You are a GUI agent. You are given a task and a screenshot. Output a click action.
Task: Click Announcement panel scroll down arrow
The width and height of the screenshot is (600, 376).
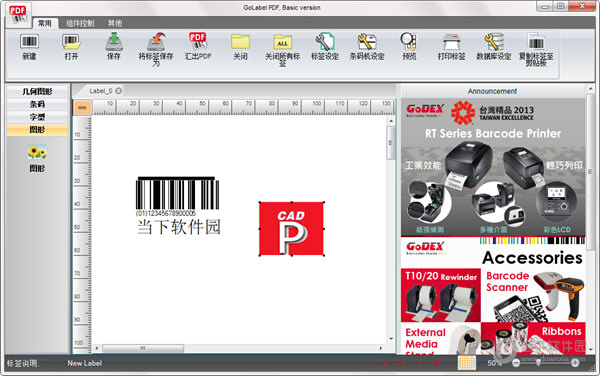pyautogui.click(x=590, y=350)
